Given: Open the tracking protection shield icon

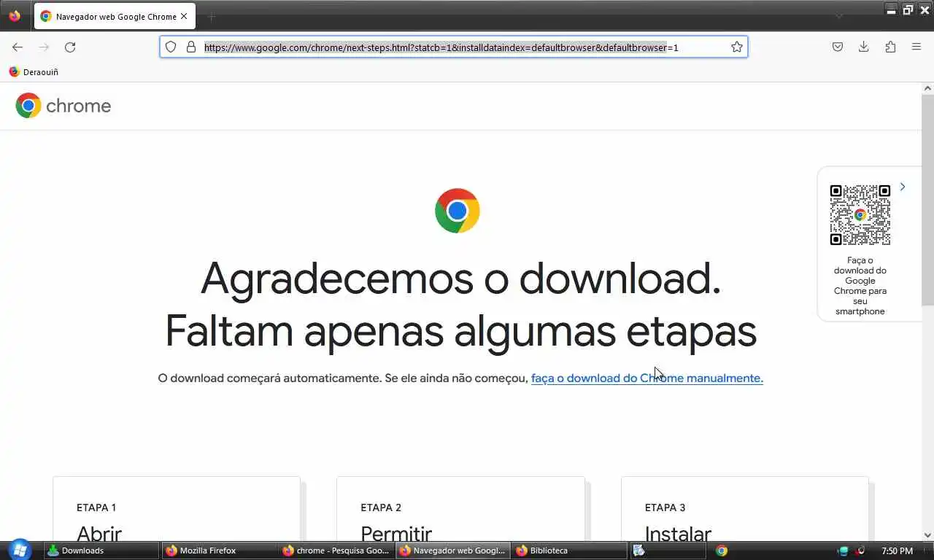Looking at the screenshot, I should [171, 47].
